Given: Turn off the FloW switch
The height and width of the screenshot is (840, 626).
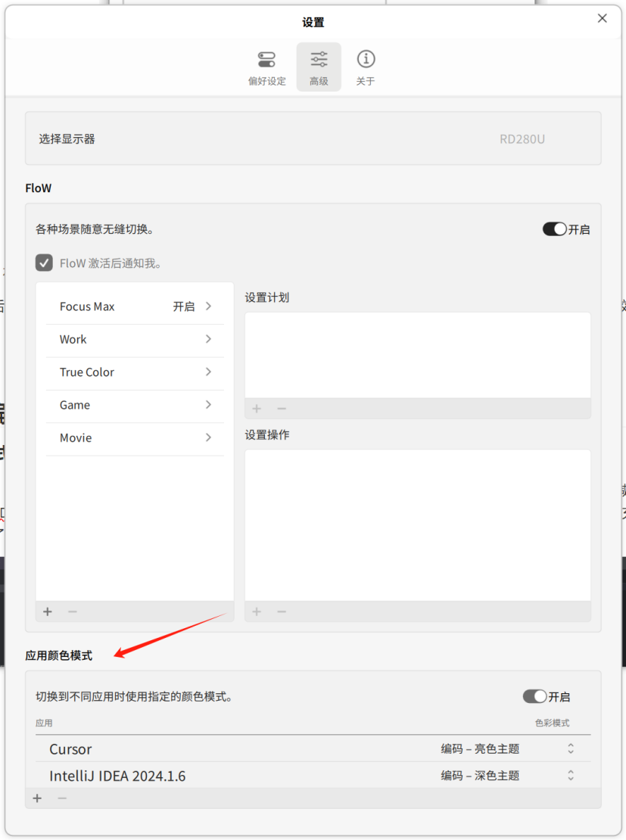Looking at the screenshot, I should 553,229.
